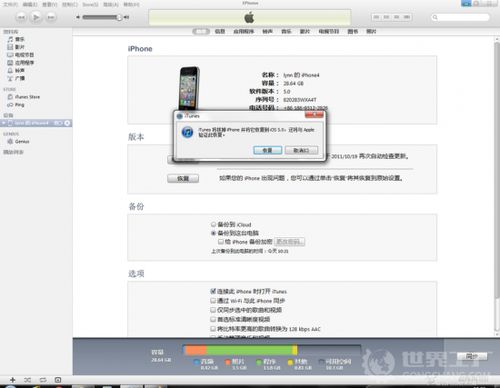Click the search magnifier icon
This screenshot has height=388, width=500.
pyautogui.click(x=435, y=17)
